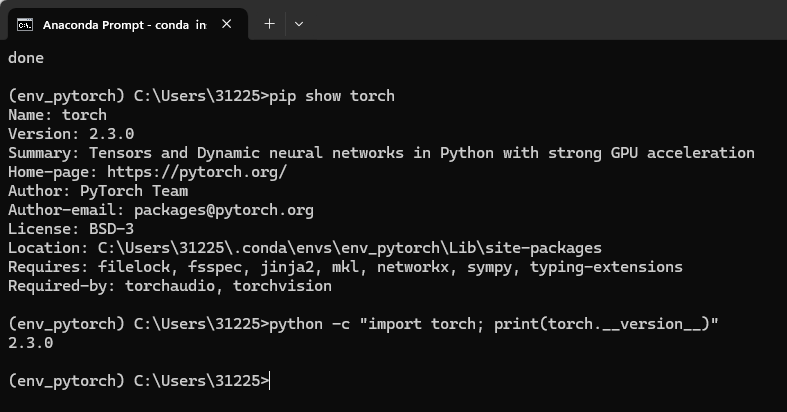Expand the new tab profile dropdown chevron
Image resolution: width=787 pixels, height=412 pixels.
point(299,24)
